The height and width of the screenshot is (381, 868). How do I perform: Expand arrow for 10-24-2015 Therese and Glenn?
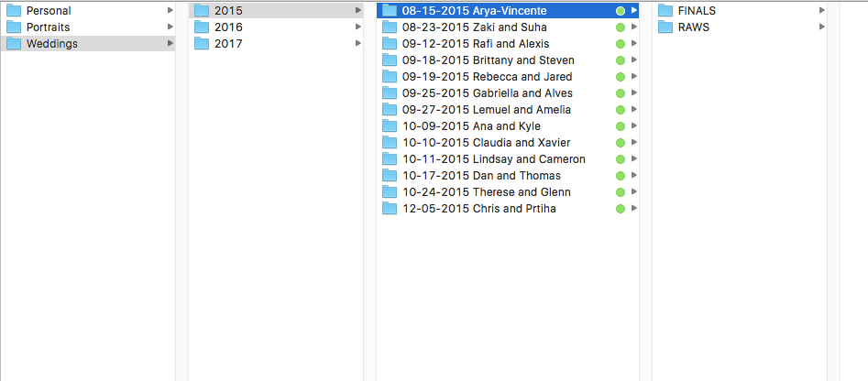(x=634, y=192)
